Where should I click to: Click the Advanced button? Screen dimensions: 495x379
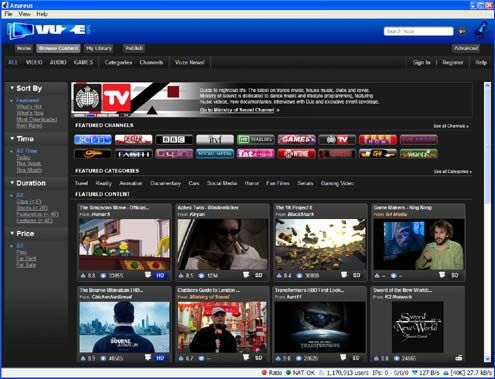coord(466,48)
